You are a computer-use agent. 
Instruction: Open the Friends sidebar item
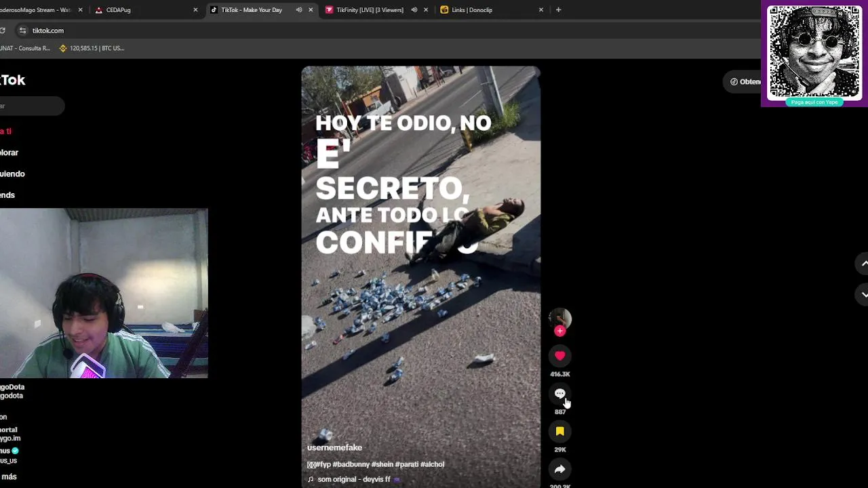[7, 195]
